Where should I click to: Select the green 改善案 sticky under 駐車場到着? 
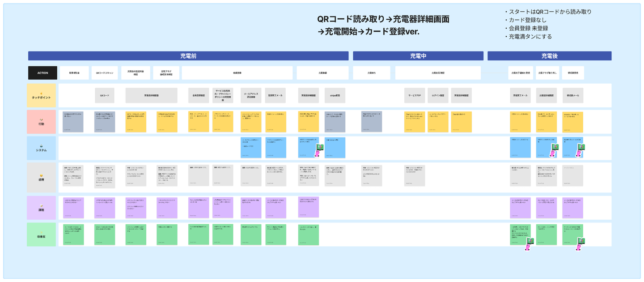(73, 234)
